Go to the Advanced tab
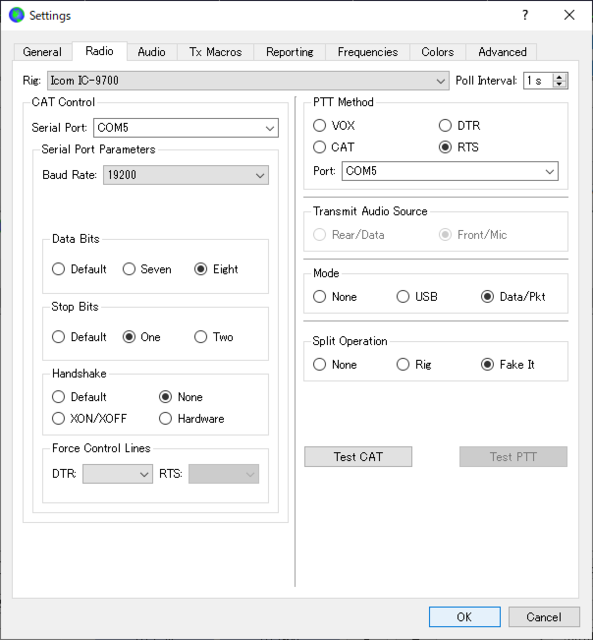Viewport: 593px width, 640px height. (502, 52)
